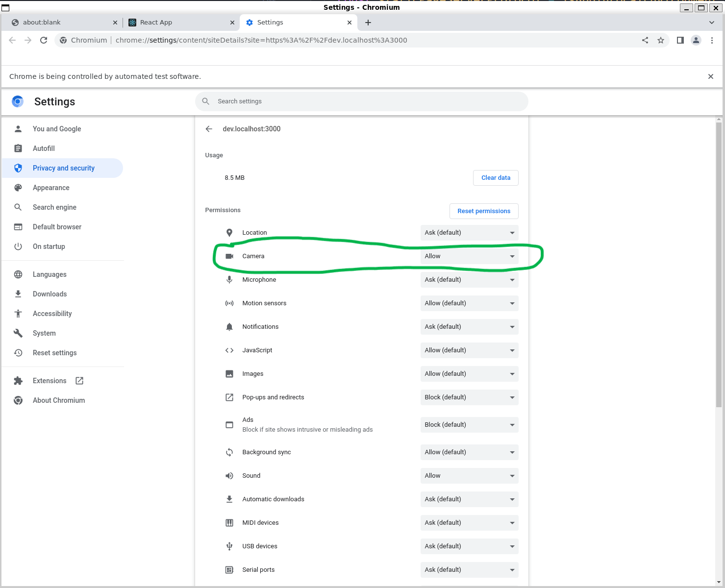Image resolution: width=725 pixels, height=588 pixels.
Task: Click the settings page vertical scrollbar
Action: (x=719, y=265)
